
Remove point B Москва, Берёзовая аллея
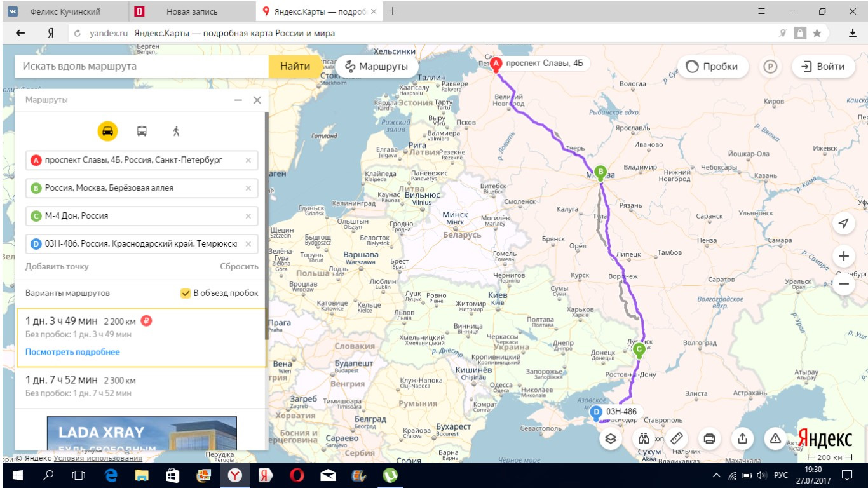pos(248,188)
